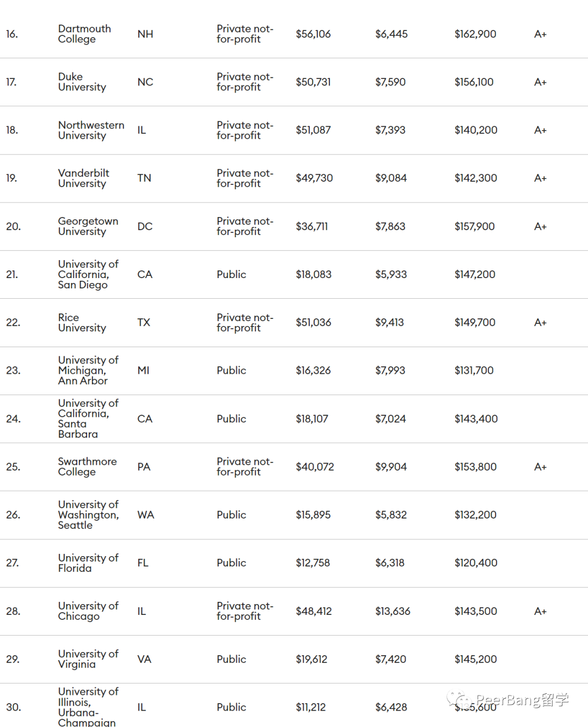Select the Duke University name
Image resolution: width=588 pixels, height=727 pixels.
click(x=82, y=82)
